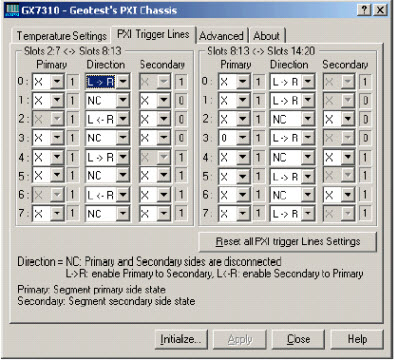Open line 7 Secondary dropdown in Slots 2:7 group
Screen dimensions: 395x360
click(x=155, y=214)
